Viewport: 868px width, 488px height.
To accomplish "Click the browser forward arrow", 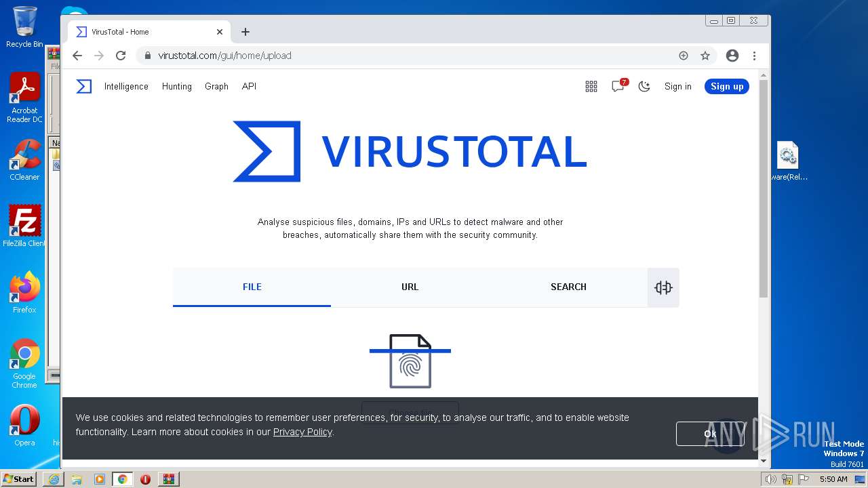I will tap(99, 56).
